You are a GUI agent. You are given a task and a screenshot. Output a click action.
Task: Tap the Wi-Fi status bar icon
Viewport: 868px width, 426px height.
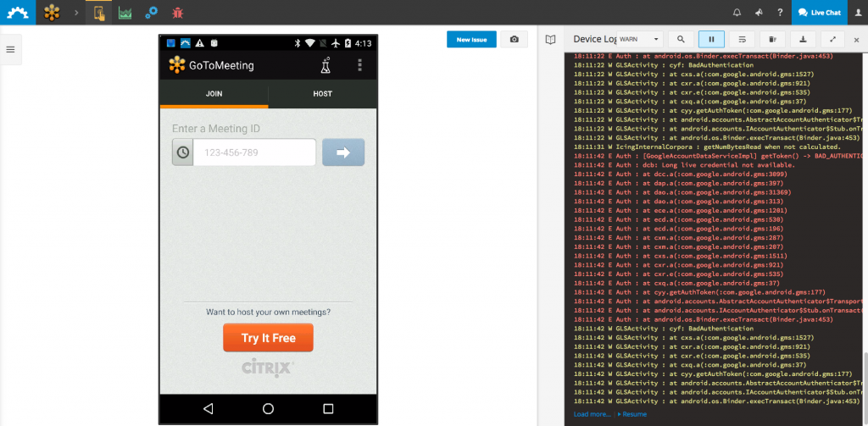point(310,43)
